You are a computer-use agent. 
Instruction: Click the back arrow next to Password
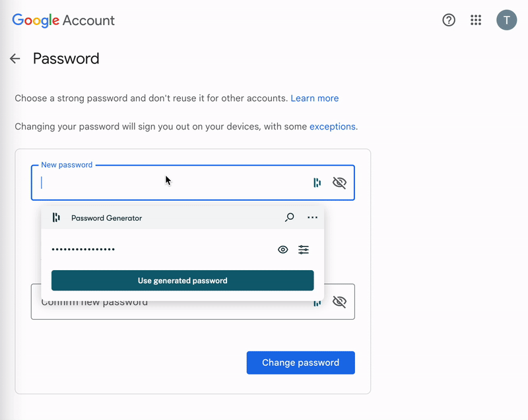point(15,58)
